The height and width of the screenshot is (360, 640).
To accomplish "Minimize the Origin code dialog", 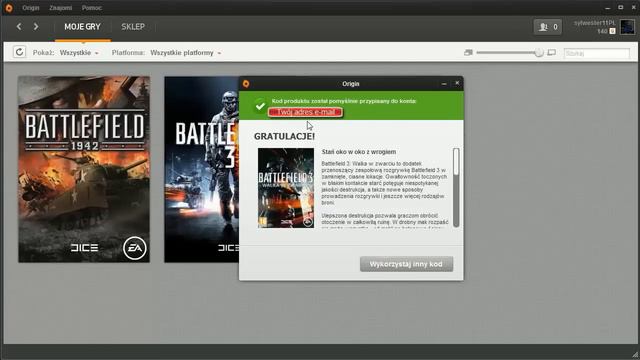I will coord(444,83).
